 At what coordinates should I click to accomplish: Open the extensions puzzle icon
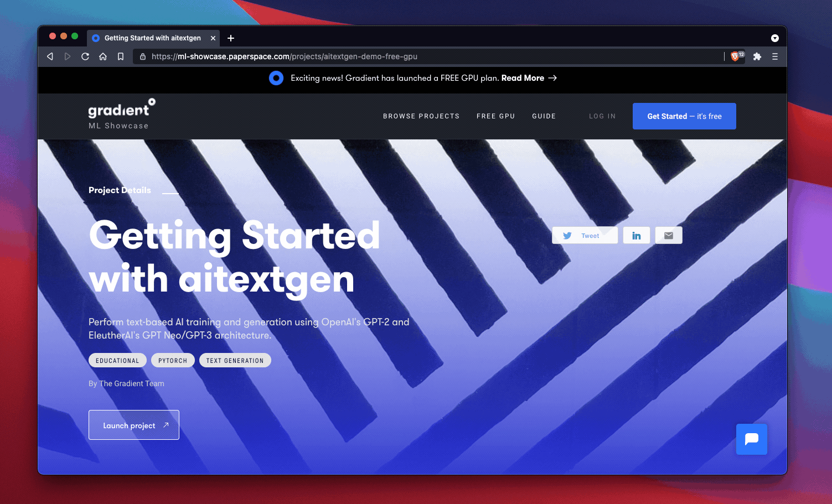(757, 56)
